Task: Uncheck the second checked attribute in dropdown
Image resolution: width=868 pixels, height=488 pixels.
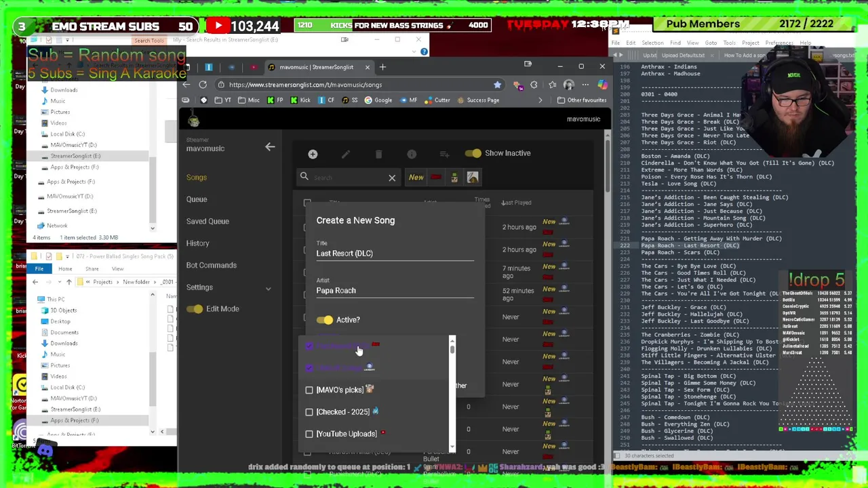Action: point(309,368)
